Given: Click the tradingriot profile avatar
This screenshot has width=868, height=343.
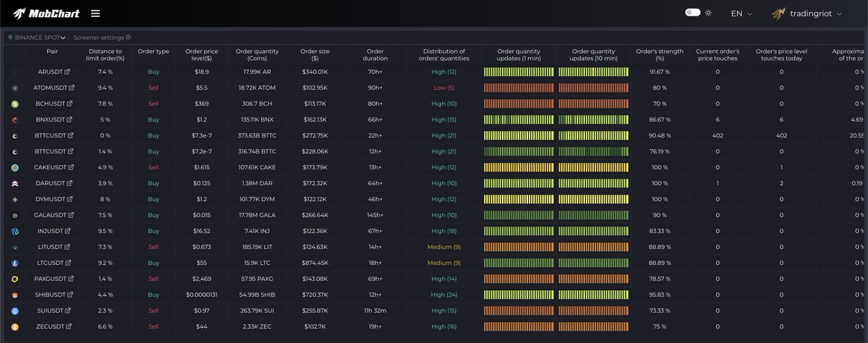Looking at the screenshot, I should [778, 13].
